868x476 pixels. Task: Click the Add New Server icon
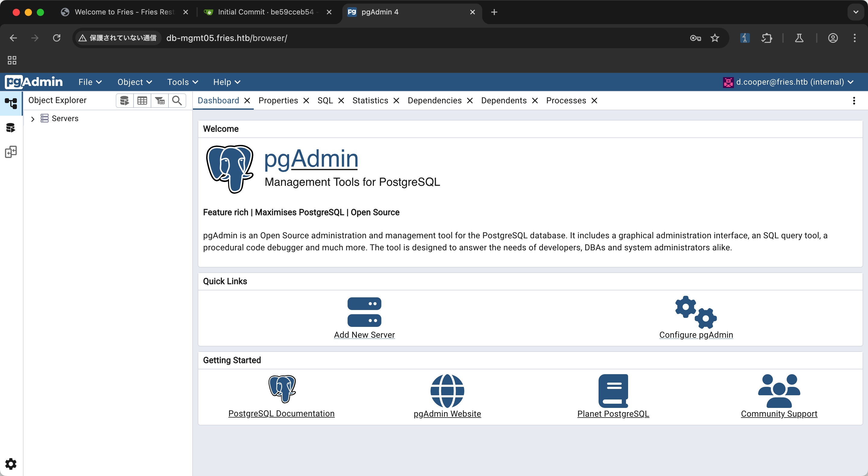[364, 312]
